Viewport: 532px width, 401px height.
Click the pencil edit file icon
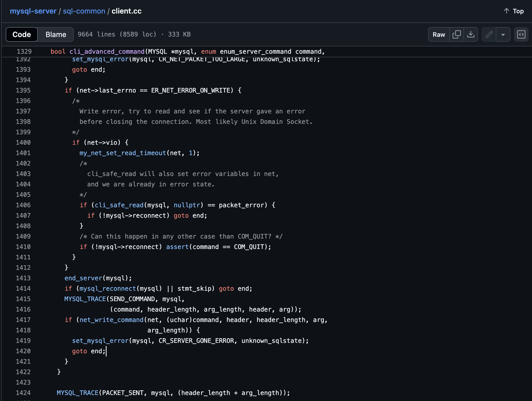[x=489, y=34]
